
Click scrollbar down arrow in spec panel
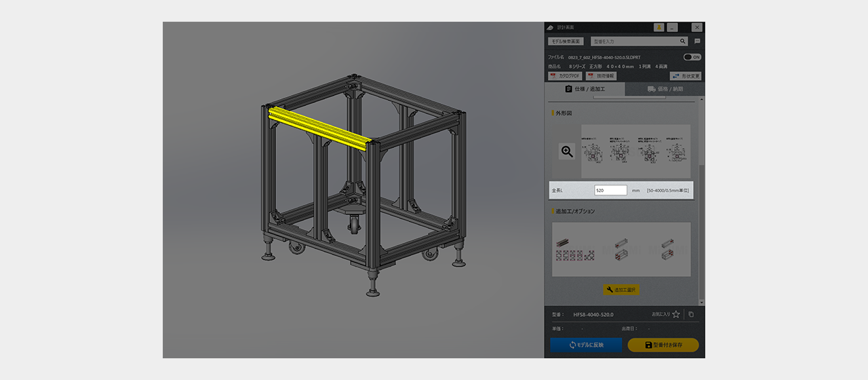(702, 302)
